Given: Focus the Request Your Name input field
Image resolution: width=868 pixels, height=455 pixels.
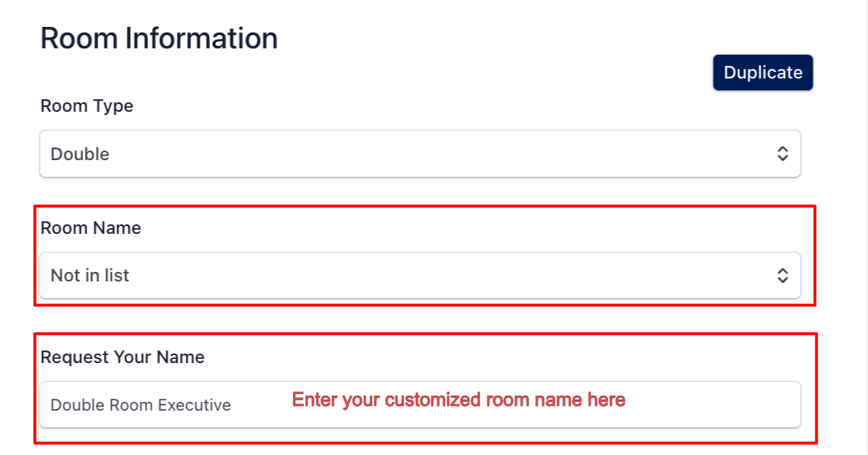Looking at the screenshot, I should click(420, 405).
